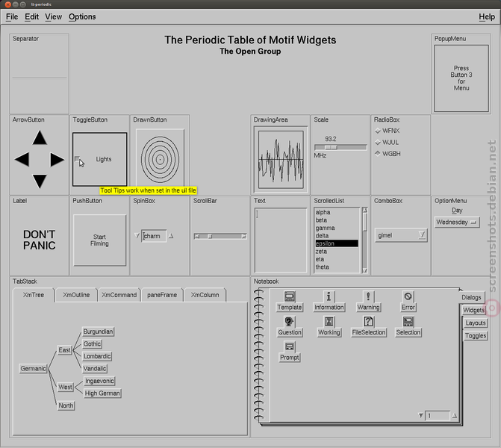501x448 pixels.
Task: Click ScrolledList scroll up arrow
Action: tap(365, 211)
